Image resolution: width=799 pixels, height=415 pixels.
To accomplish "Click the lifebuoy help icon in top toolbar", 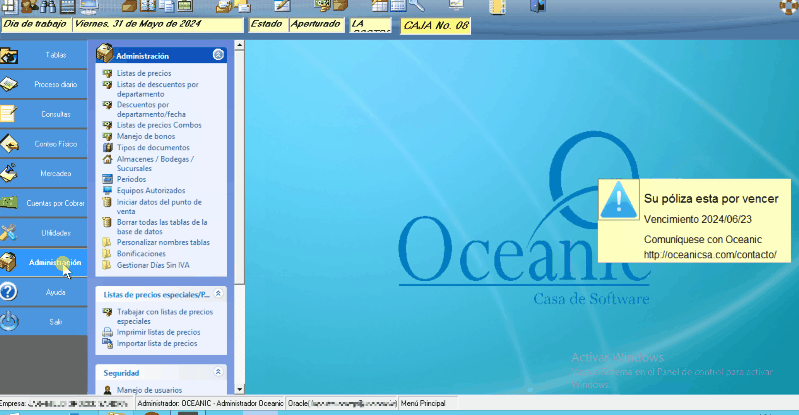I will [x=787, y=6].
